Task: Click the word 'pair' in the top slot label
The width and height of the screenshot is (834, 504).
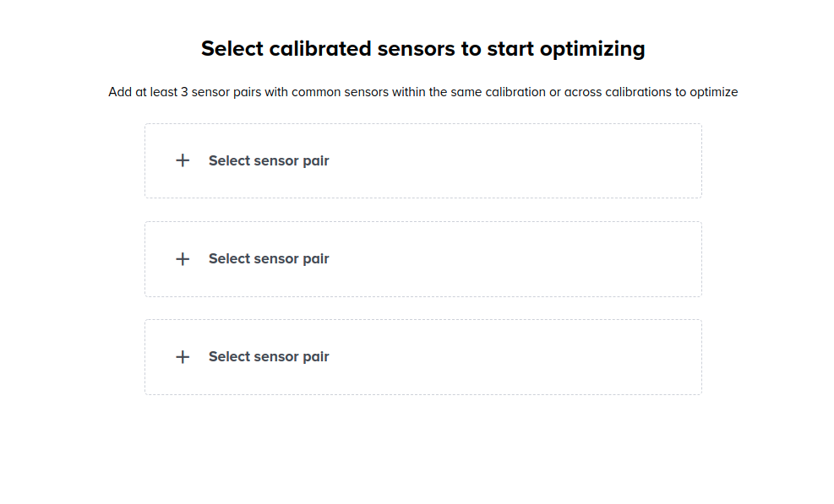Action: [x=314, y=160]
